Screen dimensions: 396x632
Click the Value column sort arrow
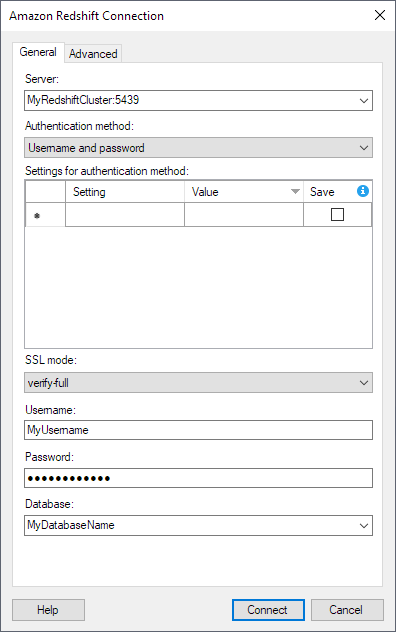click(x=296, y=191)
